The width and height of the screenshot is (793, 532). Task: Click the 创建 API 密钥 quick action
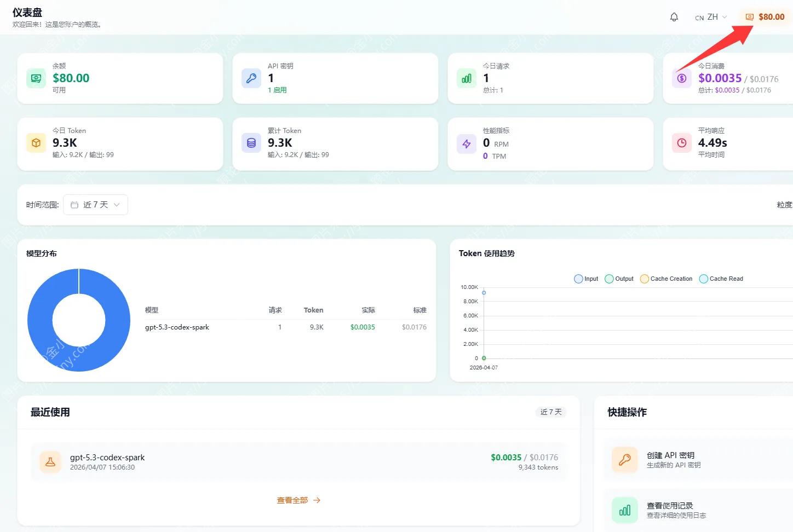pyautogui.click(x=670, y=460)
